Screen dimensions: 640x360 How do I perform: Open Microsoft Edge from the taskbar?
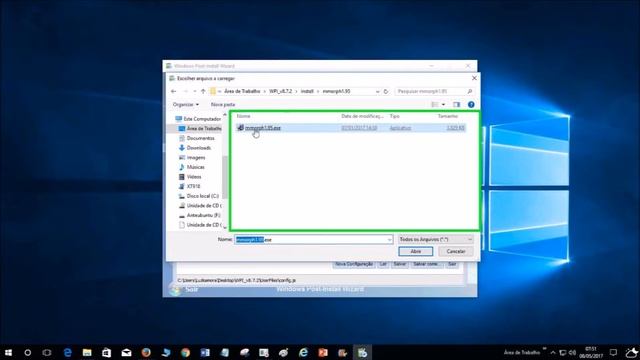pyautogui.click(x=67, y=352)
